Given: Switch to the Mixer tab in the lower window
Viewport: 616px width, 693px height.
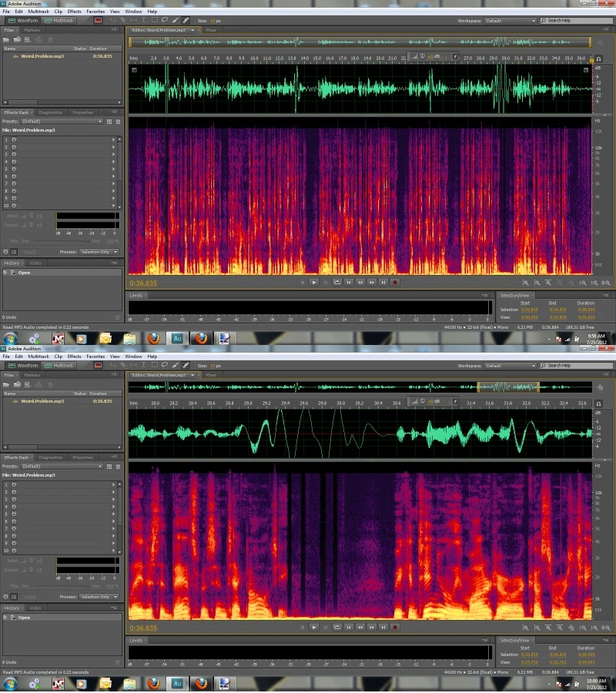Looking at the screenshot, I should click(x=211, y=375).
